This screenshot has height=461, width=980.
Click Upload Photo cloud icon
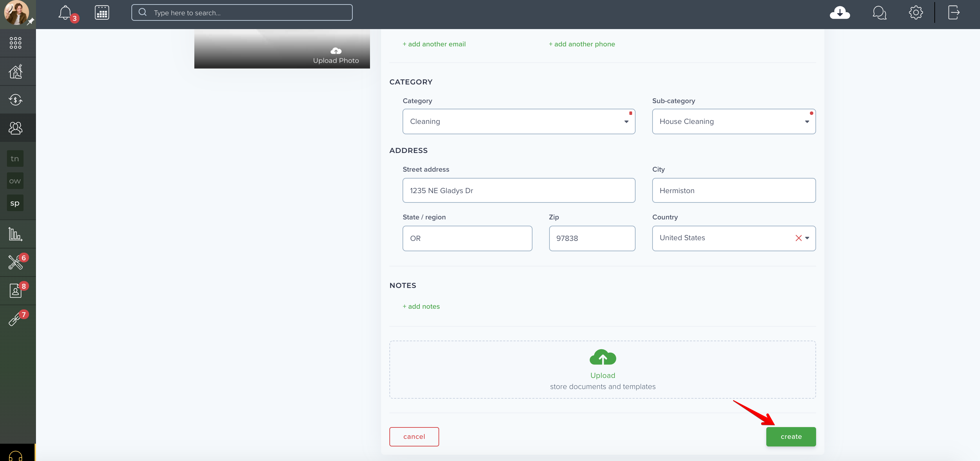(x=336, y=51)
